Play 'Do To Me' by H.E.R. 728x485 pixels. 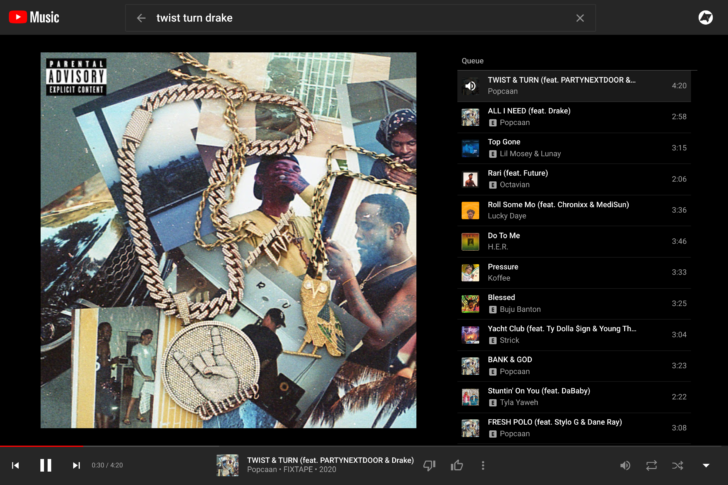(574, 241)
